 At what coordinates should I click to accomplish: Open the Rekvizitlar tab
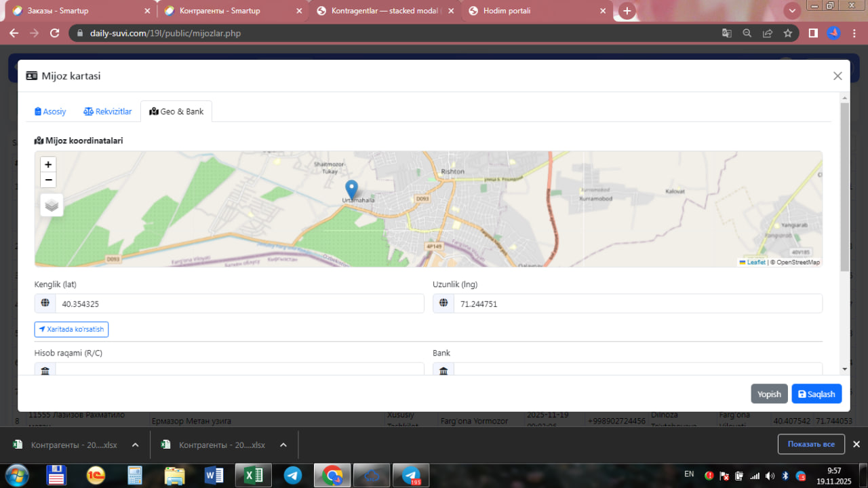(107, 111)
